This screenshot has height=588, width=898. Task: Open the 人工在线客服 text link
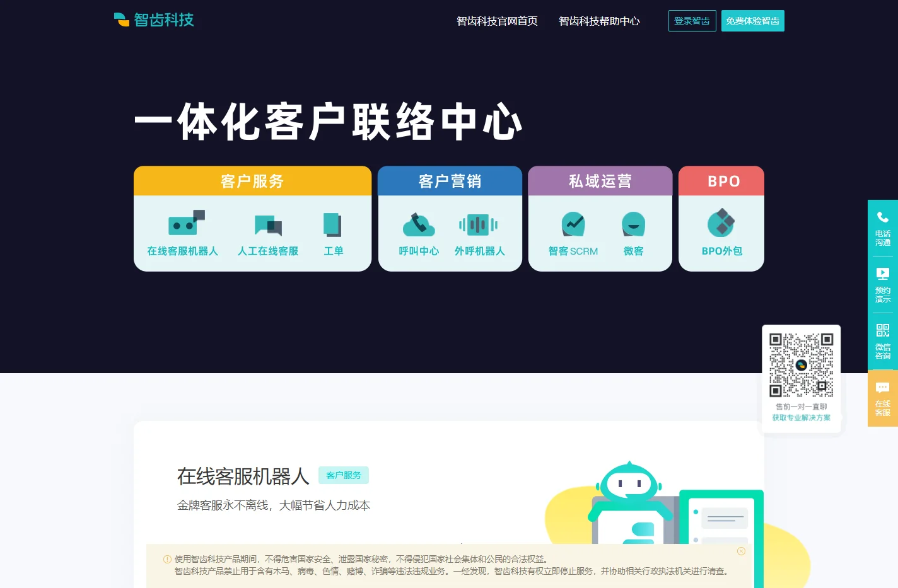(x=268, y=251)
